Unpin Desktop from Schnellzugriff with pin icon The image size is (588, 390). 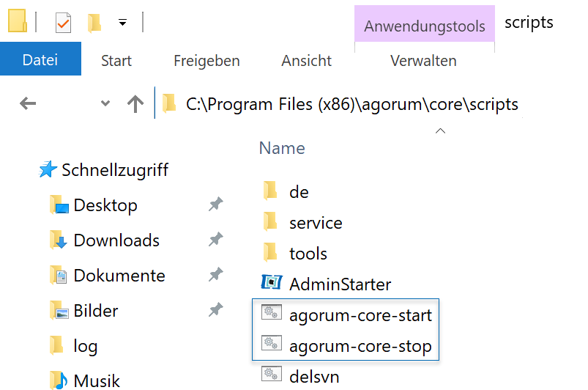[x=215, y=205]
